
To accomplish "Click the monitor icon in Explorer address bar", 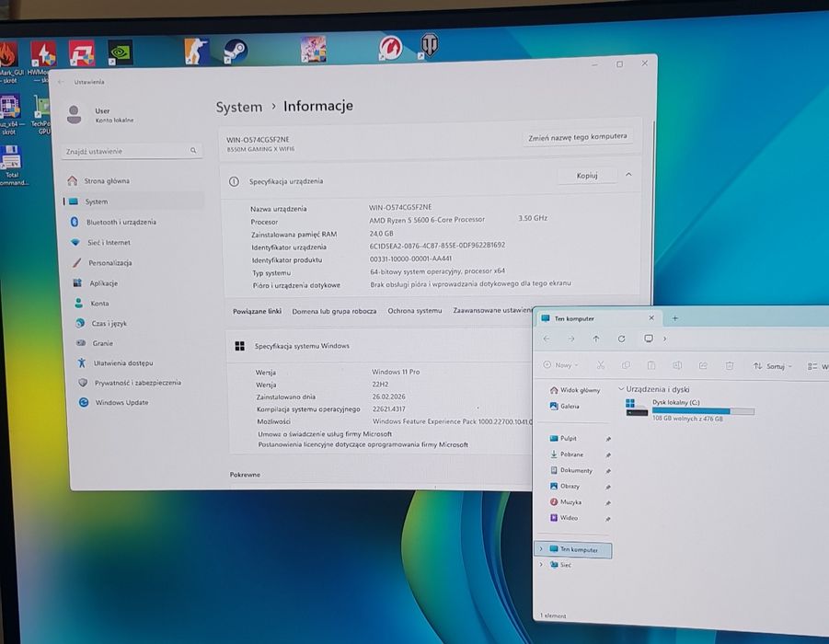I will 648,339.
